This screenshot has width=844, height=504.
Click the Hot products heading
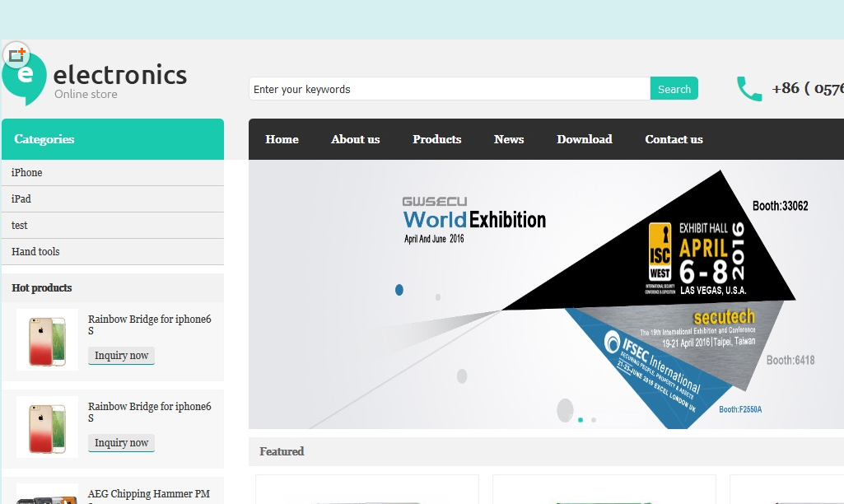click(41, 288)
